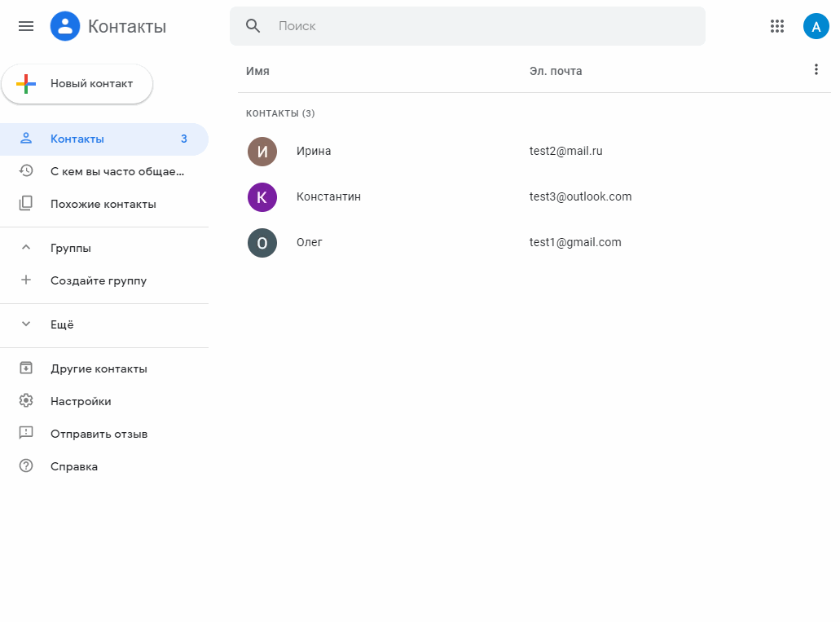
Task: Click Отправить отзыв
Action: (104, 435)
